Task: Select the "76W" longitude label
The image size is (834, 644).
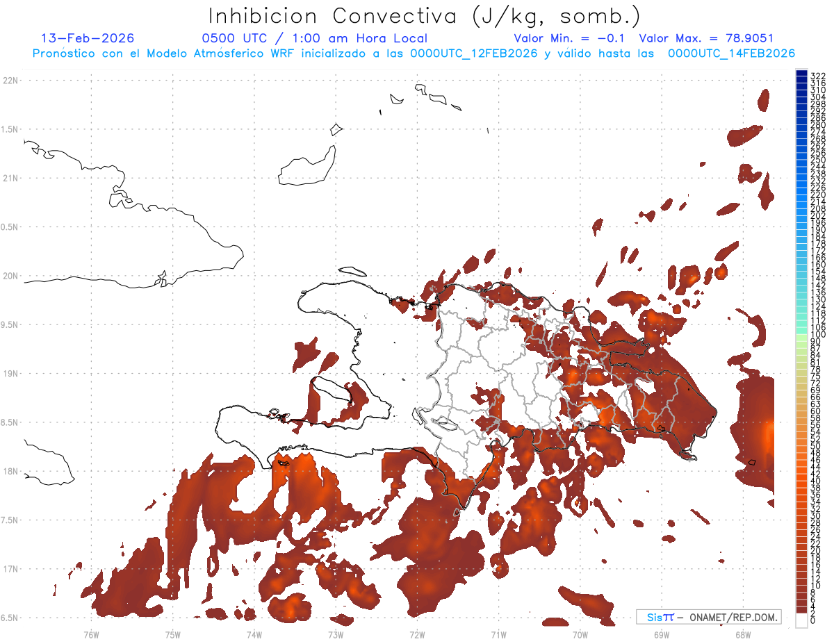Action: click(x=91, y=634)
